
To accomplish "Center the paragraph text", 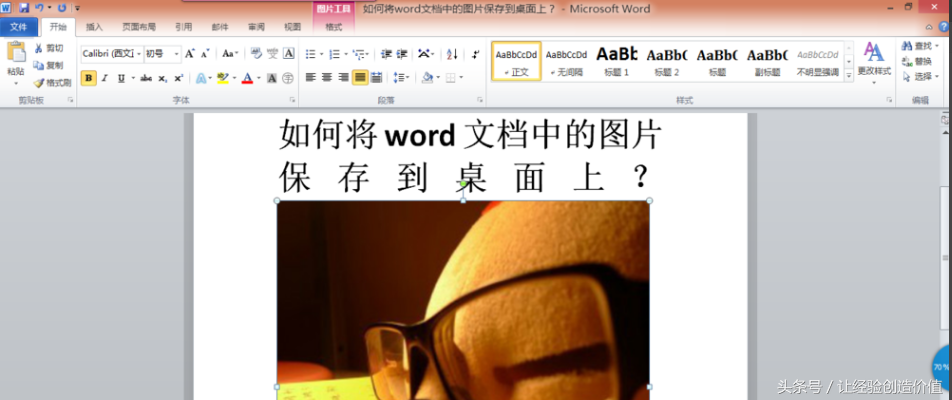I will tap(327, 78).
